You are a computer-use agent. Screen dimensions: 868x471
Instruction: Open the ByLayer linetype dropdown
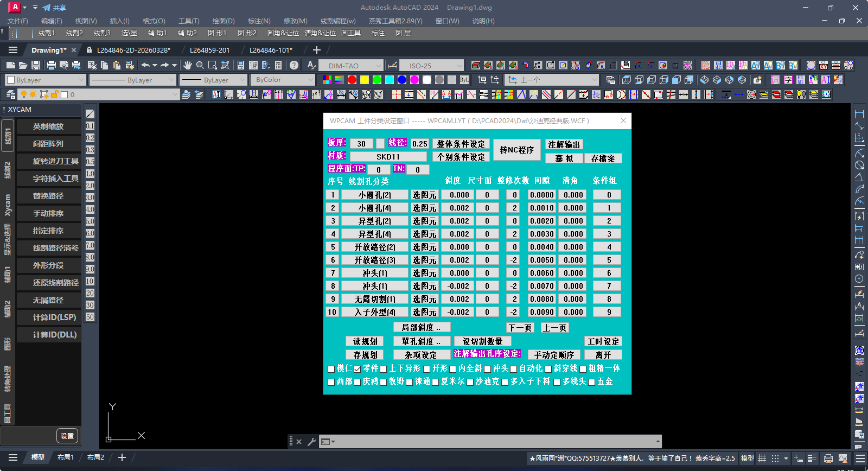133,80
